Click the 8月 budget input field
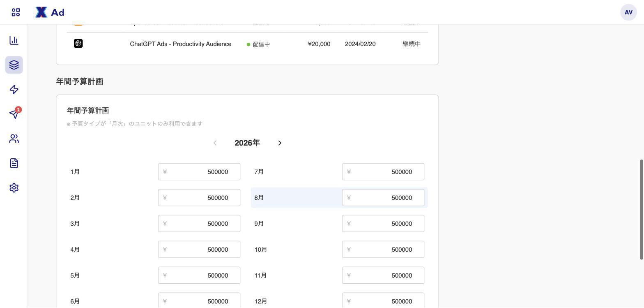Viewport: 644px width, 308px height. tap(383, 198)
